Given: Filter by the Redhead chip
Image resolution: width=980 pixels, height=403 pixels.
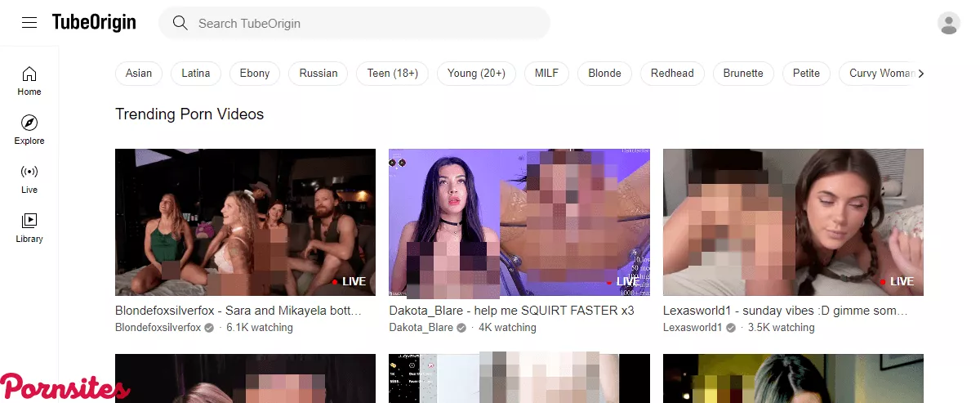Looking at the screenshot, I should (671, 74).
